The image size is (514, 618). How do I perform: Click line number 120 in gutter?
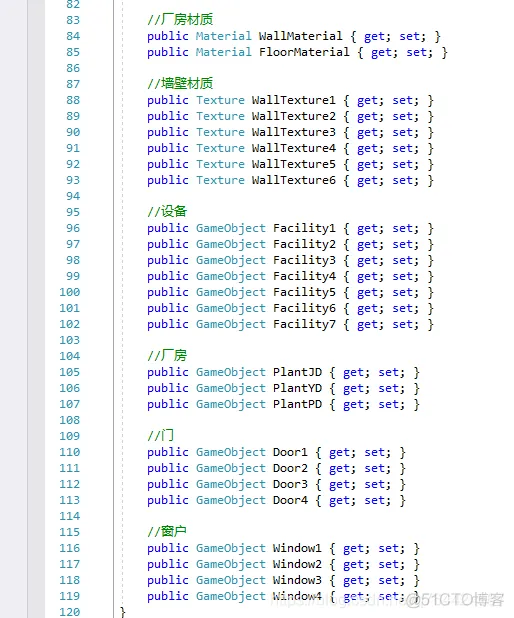[69, 612]
